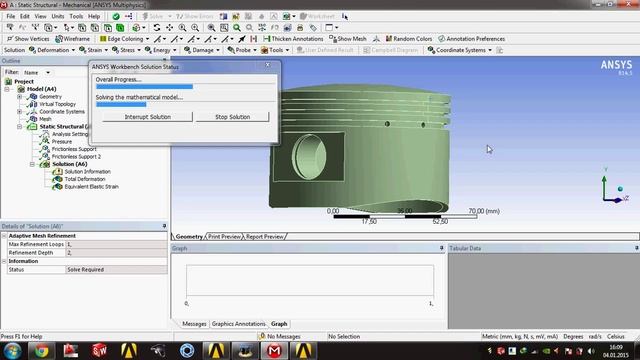Open the Stress results dropdown
Image resolution: width=640 pixels, height=360 pixels.
(x=126, y=50)
